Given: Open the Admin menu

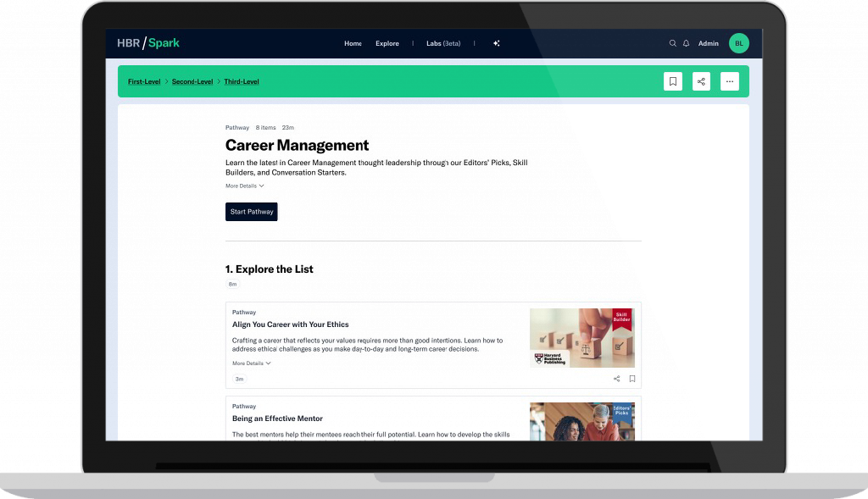Looking at the screenshot, I should 708,43.
